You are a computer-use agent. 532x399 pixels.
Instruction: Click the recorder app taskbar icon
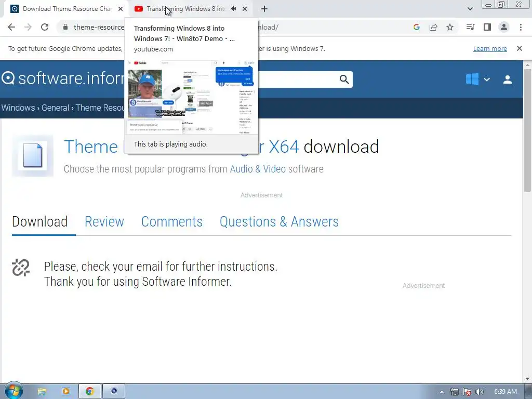pyautogui.click(x=114, y=392)
